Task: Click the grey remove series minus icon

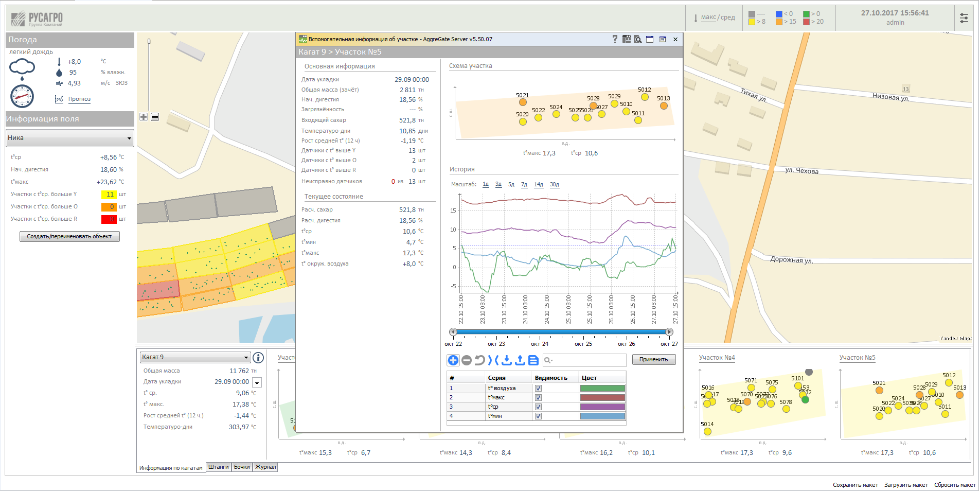Action: point(467,360)
